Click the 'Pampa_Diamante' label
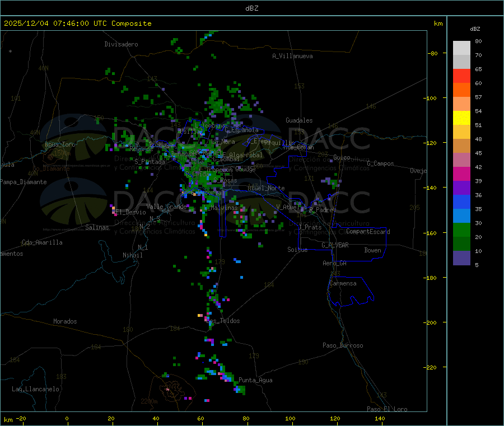The image size is (504, 426). click(x=24, y=182)
